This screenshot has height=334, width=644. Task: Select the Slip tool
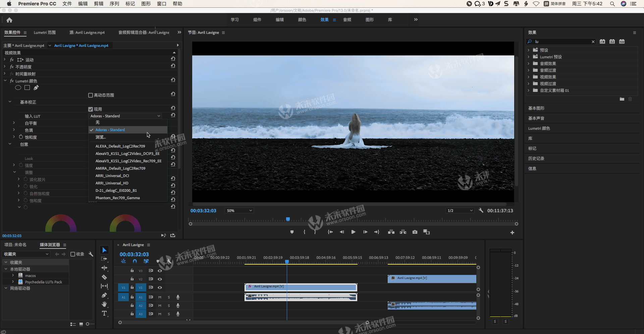(x=104, y=286)
